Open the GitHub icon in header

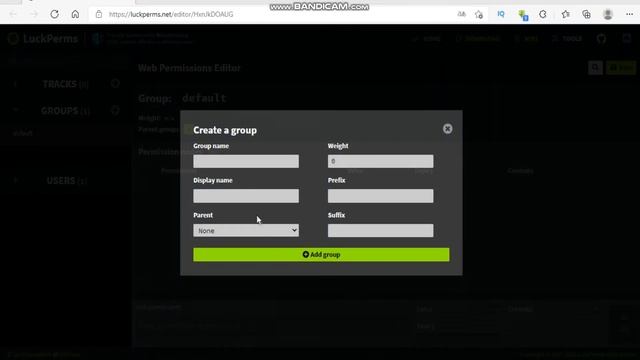coord(601,39)
